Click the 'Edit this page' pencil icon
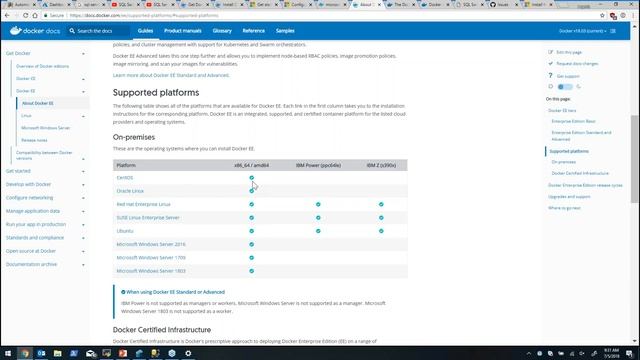This screenshot has height=360, width=640. (x=550, y=52)
